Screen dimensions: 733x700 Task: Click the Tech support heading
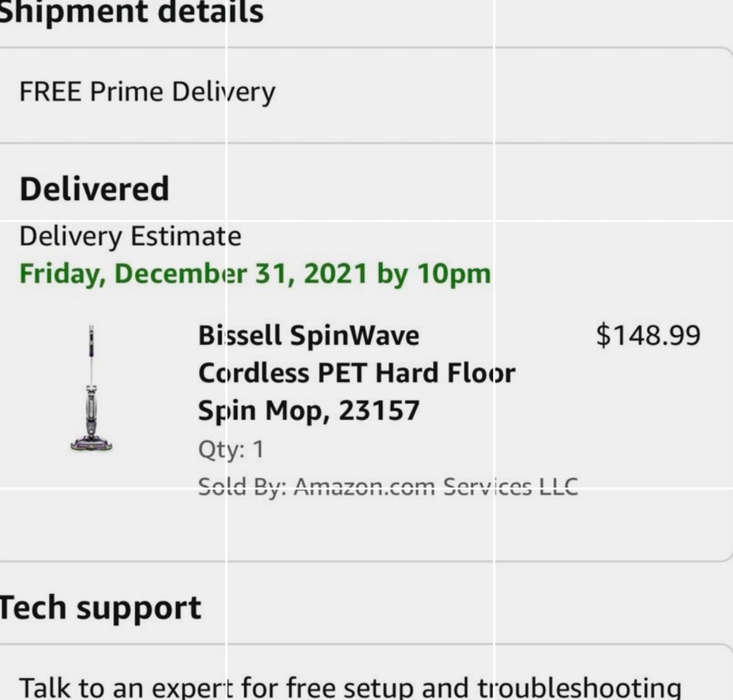pyautogui.click(x=100, y=608)
